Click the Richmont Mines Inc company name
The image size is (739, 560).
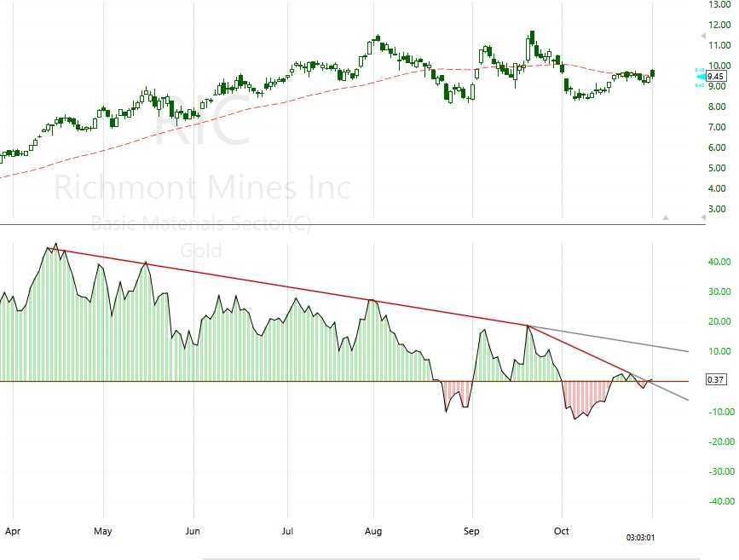pos(202,187)
